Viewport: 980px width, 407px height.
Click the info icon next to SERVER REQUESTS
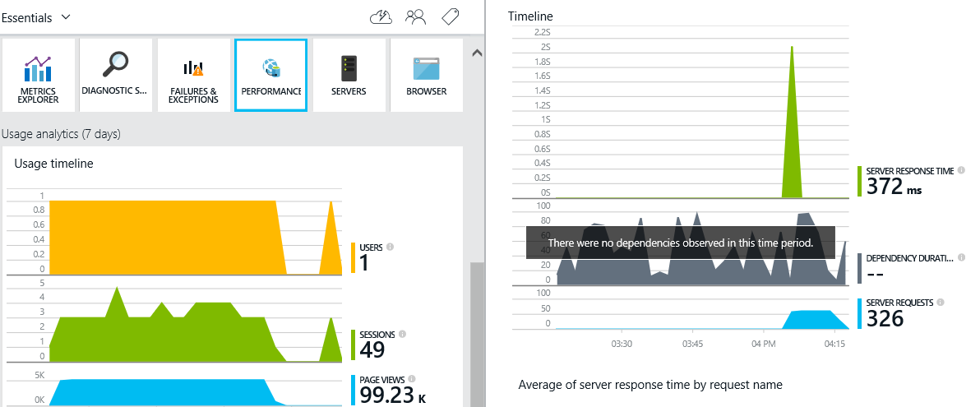[x=940, y=302]
